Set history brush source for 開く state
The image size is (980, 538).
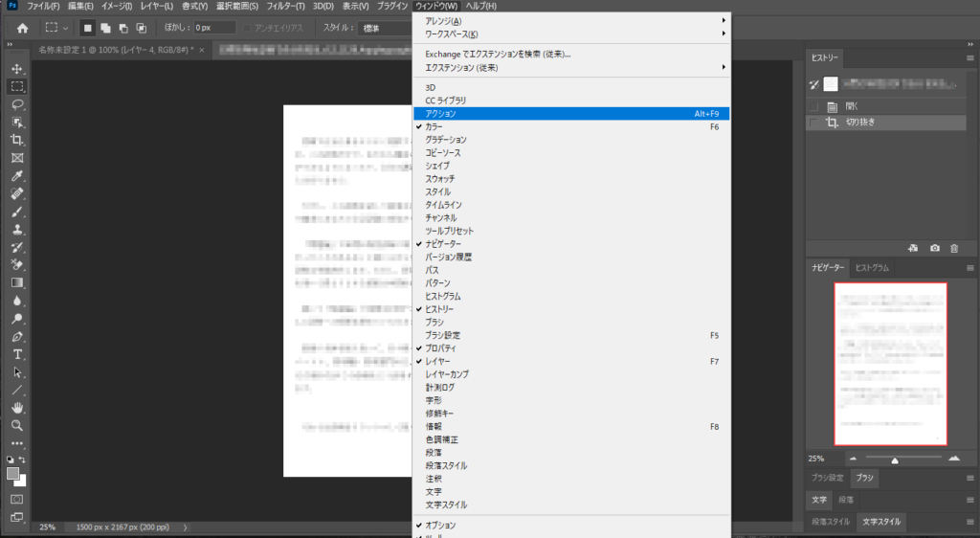(813, 107)
